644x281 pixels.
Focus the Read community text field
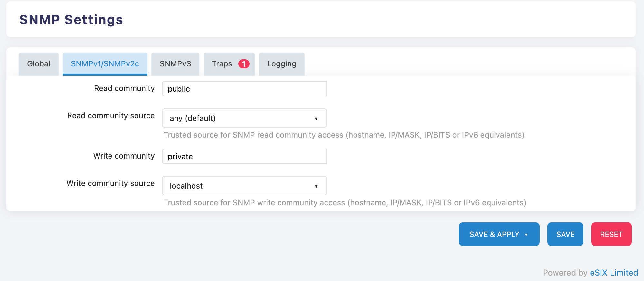(244, 89)
